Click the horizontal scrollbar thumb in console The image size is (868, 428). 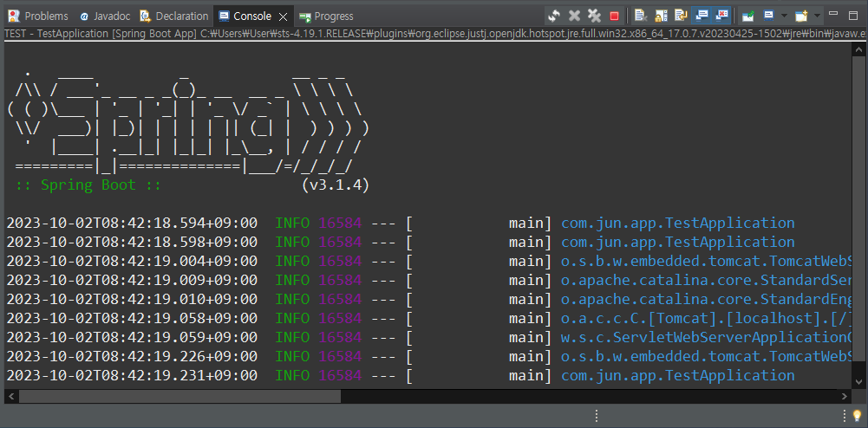[179, 396]
